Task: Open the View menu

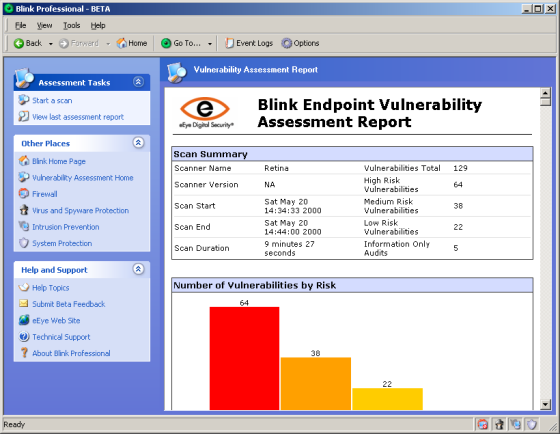Action: 44,25
